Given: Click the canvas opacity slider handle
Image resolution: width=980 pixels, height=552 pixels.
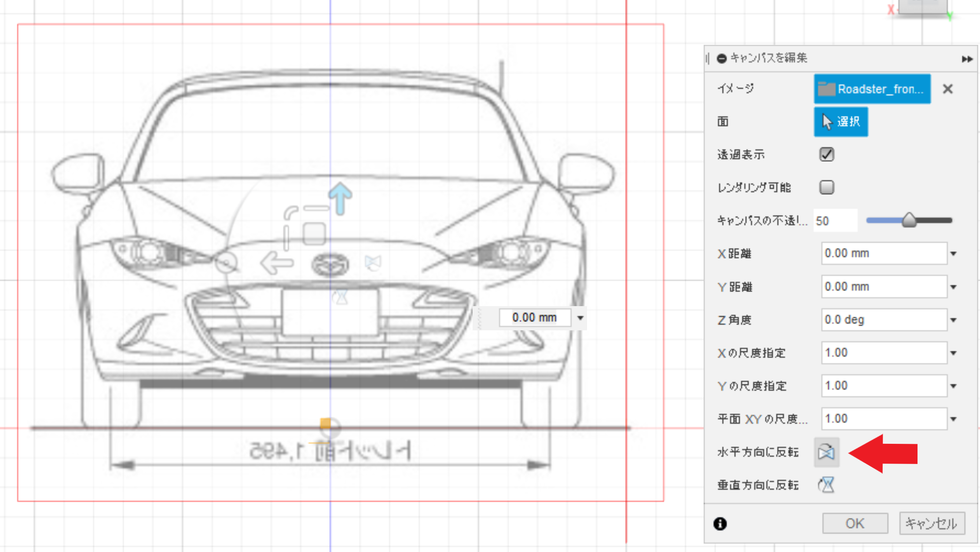Looking at the screenshot, I should [x=909, y=220].
